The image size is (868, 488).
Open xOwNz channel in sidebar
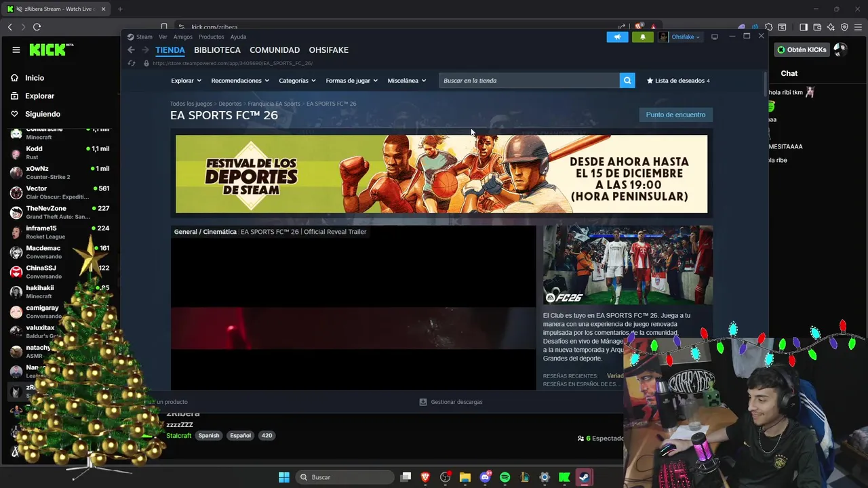point(60,172)
